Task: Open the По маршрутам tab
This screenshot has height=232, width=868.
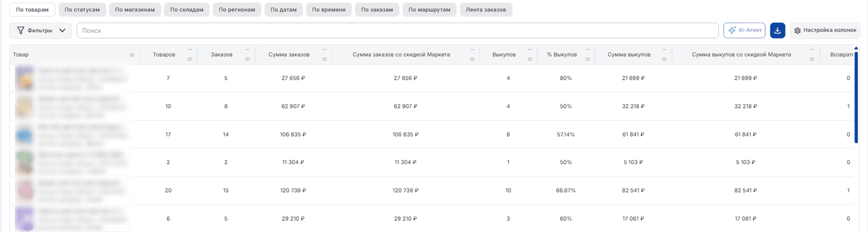Action: [x=429, y=10]
